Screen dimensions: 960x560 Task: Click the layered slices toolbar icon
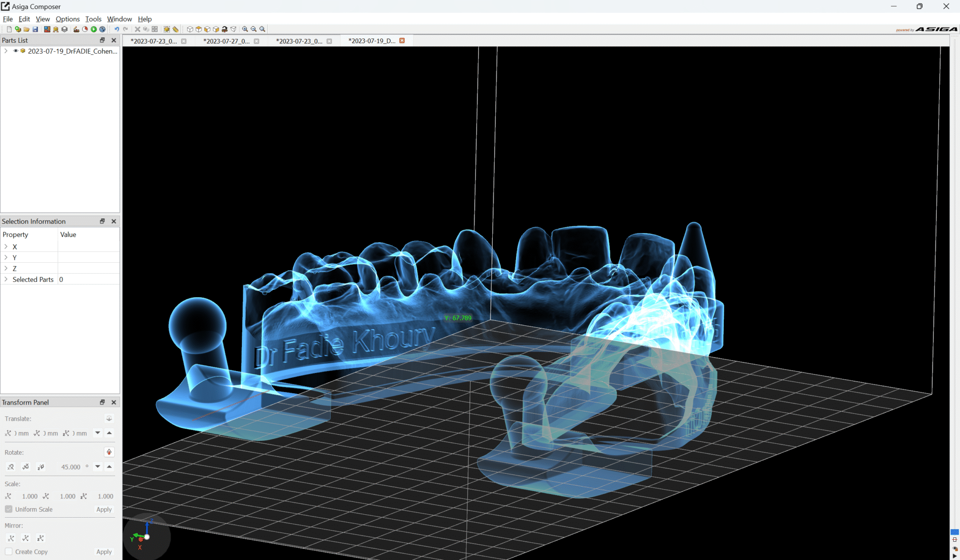click(64, 29)
